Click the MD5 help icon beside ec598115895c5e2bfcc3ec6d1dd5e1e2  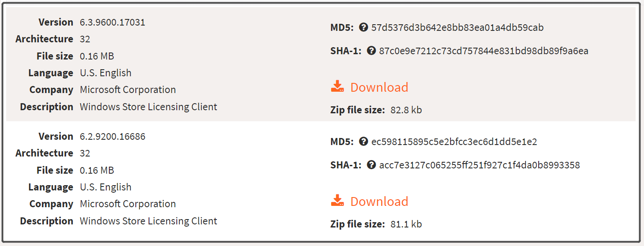[x=363, y=142]
